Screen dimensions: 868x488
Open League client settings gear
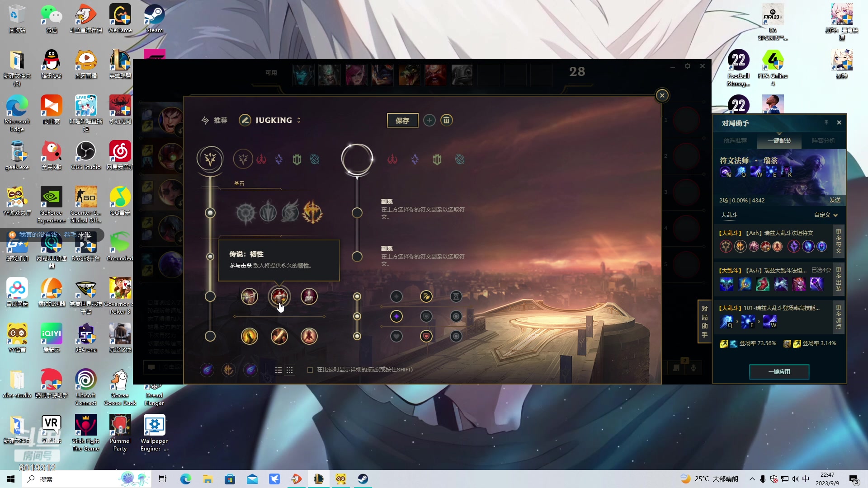click(688, 66)
